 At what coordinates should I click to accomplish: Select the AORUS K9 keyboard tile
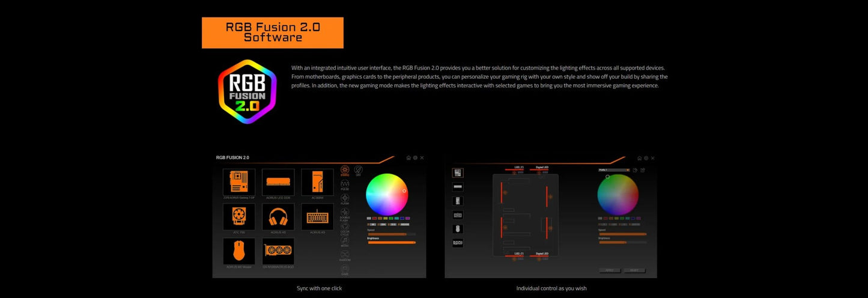pyautogui.click(x=317, y=216)
